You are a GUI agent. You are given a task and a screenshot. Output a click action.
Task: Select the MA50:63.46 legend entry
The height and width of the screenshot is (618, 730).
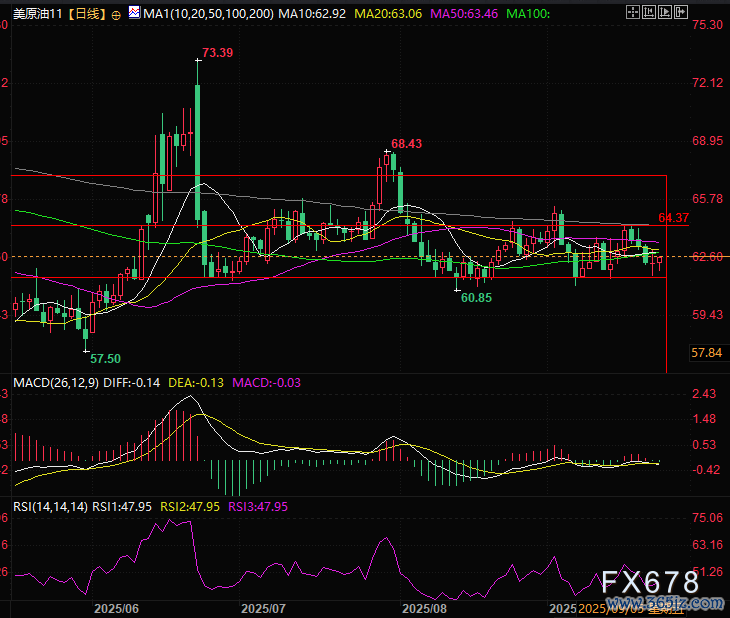(x=464, y=14)
